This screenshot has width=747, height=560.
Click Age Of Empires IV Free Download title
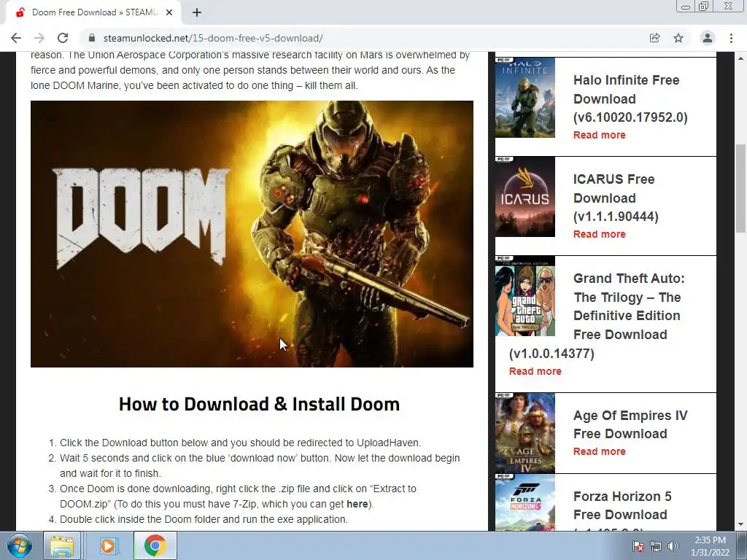(630, 424)
